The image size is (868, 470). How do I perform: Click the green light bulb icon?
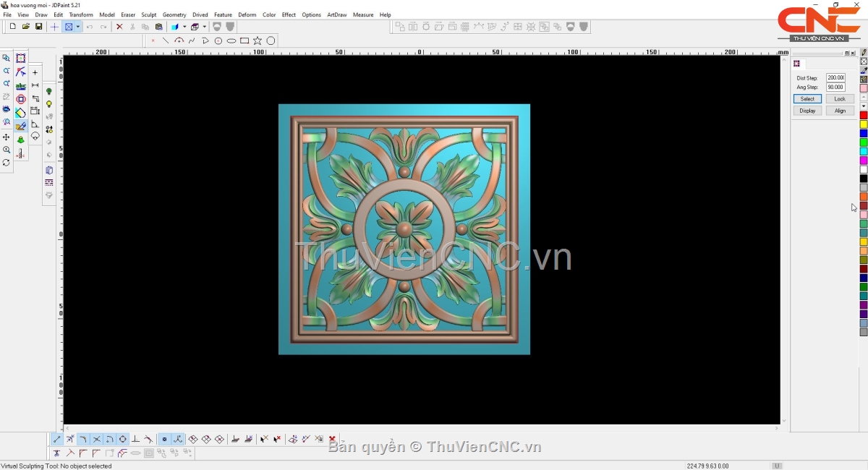[x=49, y=92]
